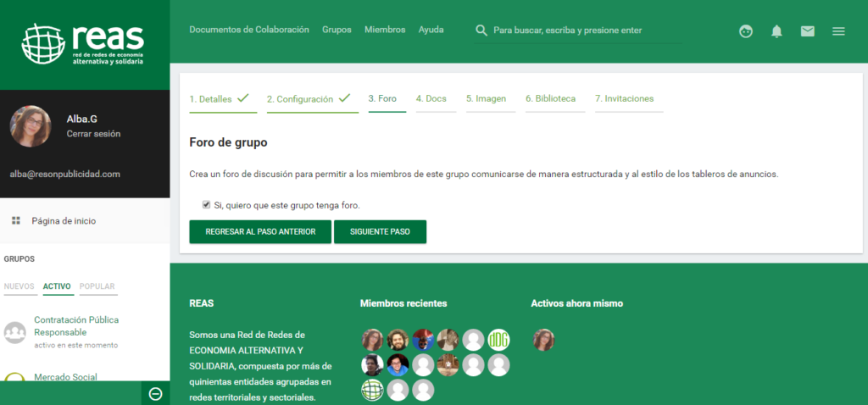Click the Cerrar sesión link
868x405 pixels.
[x=93, y=134]
